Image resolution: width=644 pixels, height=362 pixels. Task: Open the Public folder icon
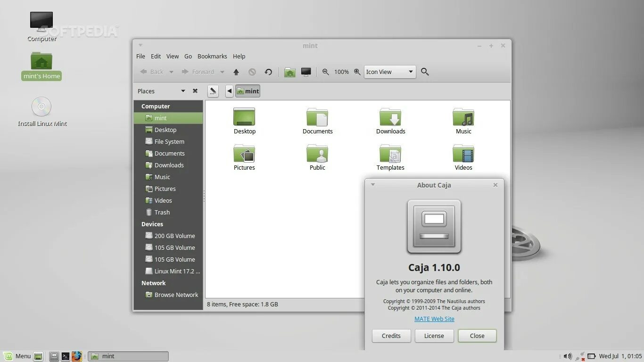point(317,153)
